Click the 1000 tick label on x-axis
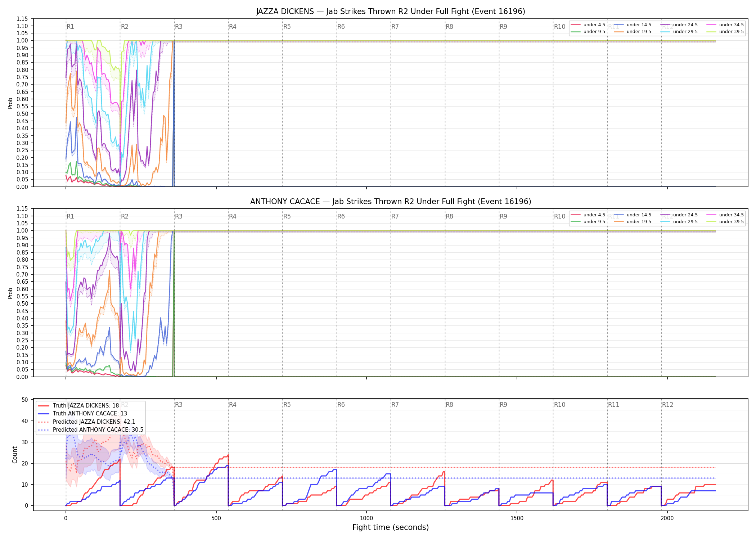Viewport: 756px width, 540px height. pyautogui.click(x=366, y=518)
